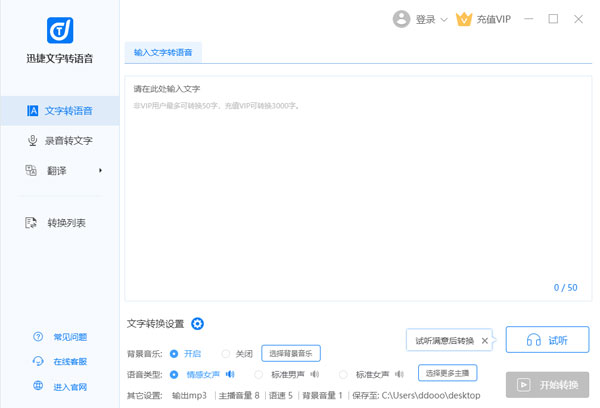Select the 标准女声 voice type
This screenshot has height=408, width=600.
[x=345, y=374]
